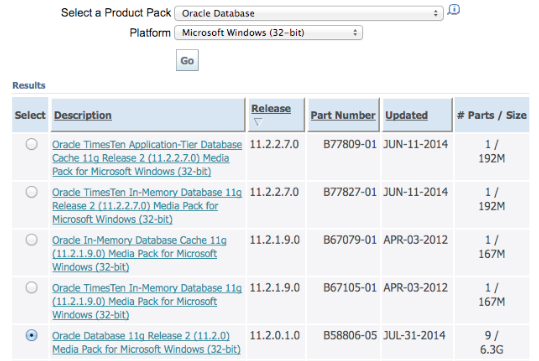Select radio for part number B67105-01 row
The width and height of the screenshot is (539, 361).
point(32,287)
